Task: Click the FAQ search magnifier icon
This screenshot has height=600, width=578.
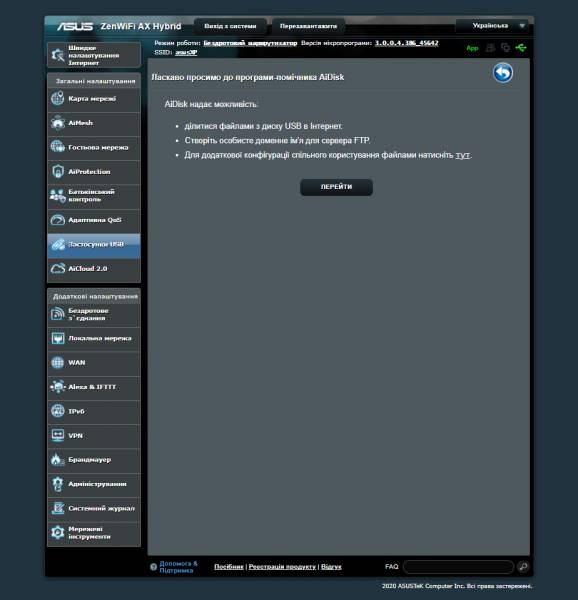Action: (523, 567)
